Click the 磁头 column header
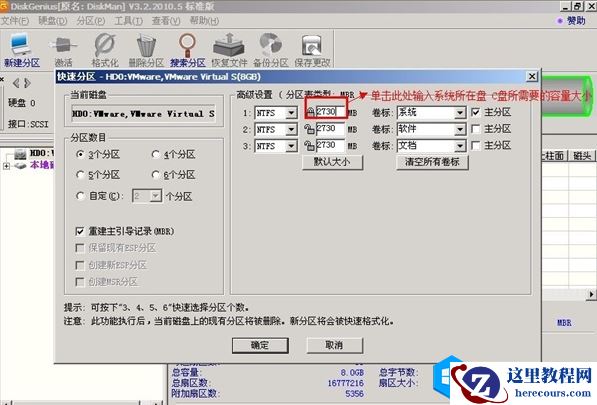This screenshot has height=405, width=597. (x=582, y=156)
